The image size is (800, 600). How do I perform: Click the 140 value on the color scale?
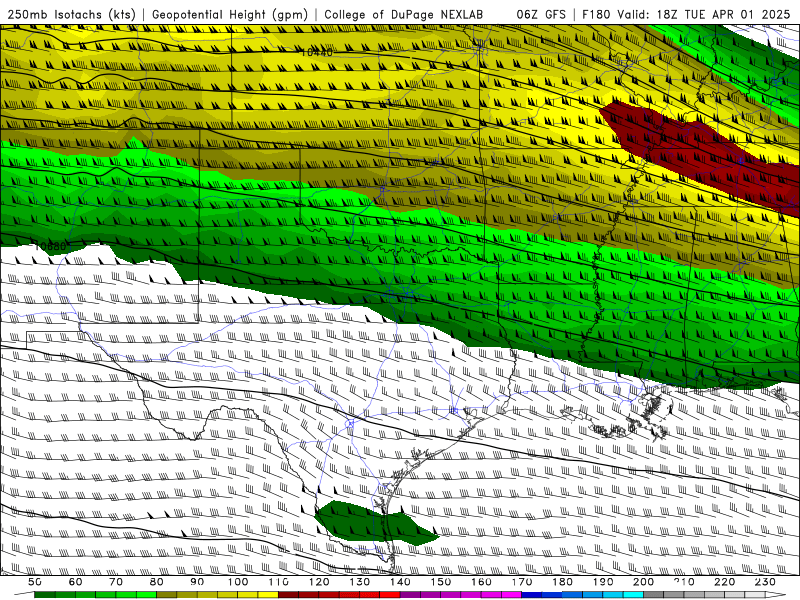(x=401, y=582)
